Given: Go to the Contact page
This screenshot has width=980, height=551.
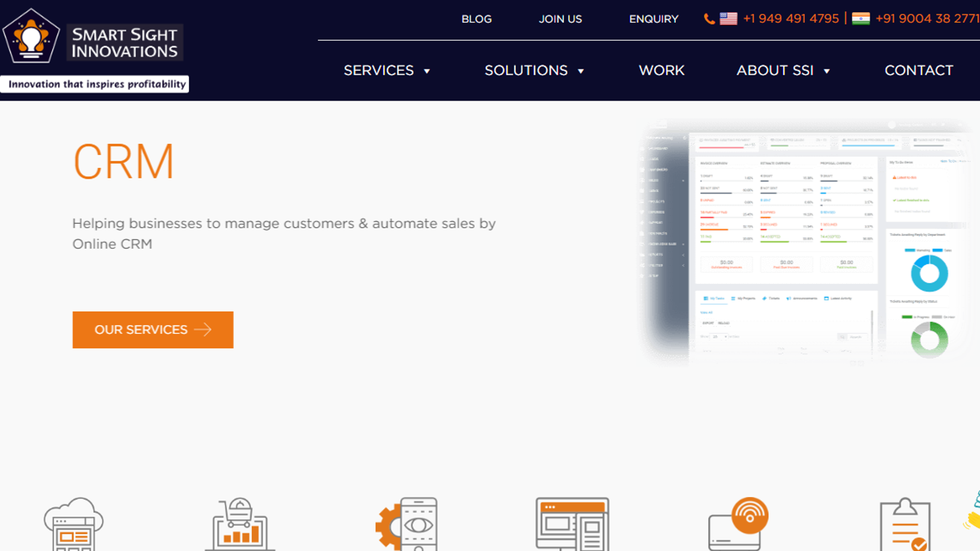Looking at the screenshot, I should (x=919, y=70).
